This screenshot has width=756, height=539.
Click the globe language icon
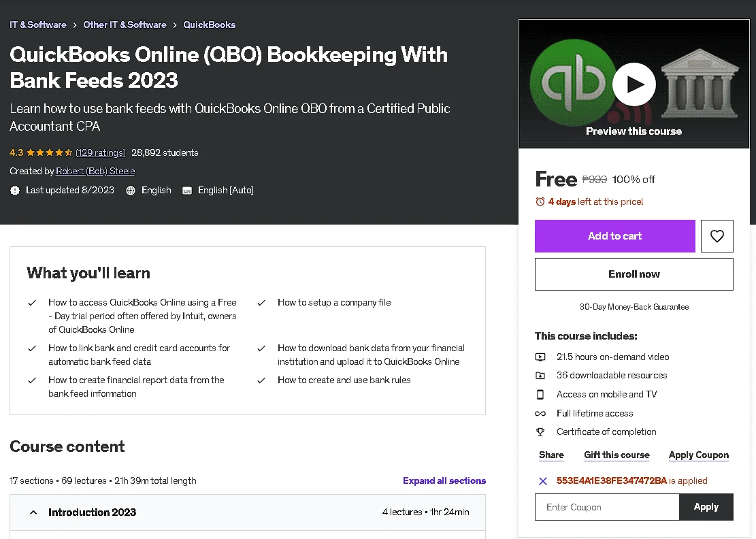coord(130,191)
